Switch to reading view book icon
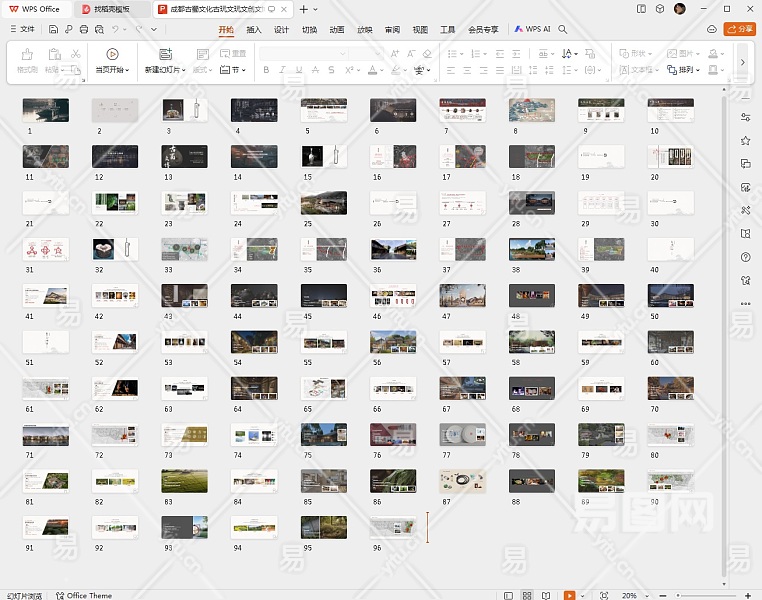Screen dimensions: 762x600 (x=547, y=595)
